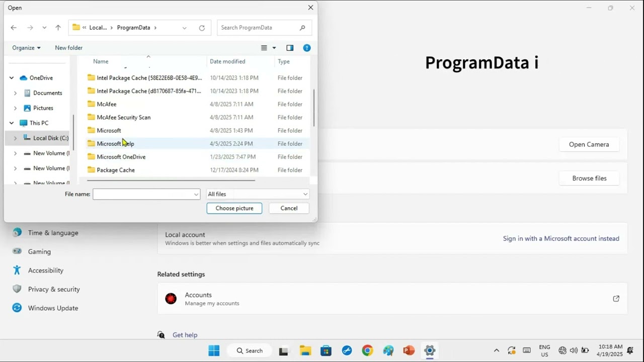Click Browse files in Settings
The height and width of the screenshot is (362, 644).
[x=589, y=178]
